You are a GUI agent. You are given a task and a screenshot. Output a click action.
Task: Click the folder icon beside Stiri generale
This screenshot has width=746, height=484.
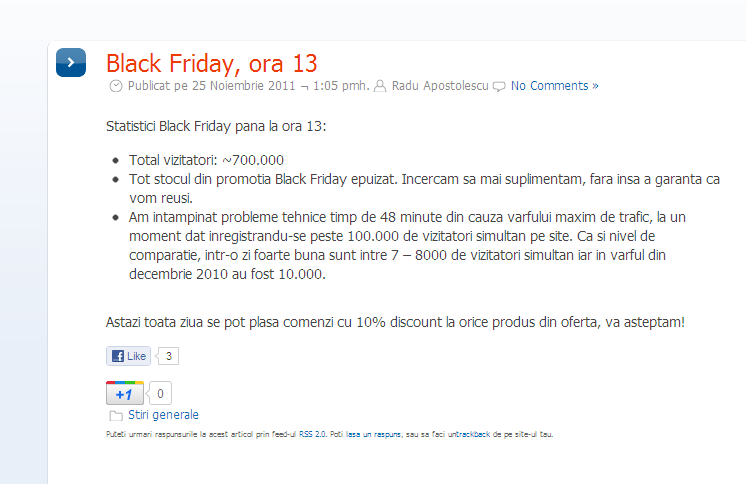[116, 416]
